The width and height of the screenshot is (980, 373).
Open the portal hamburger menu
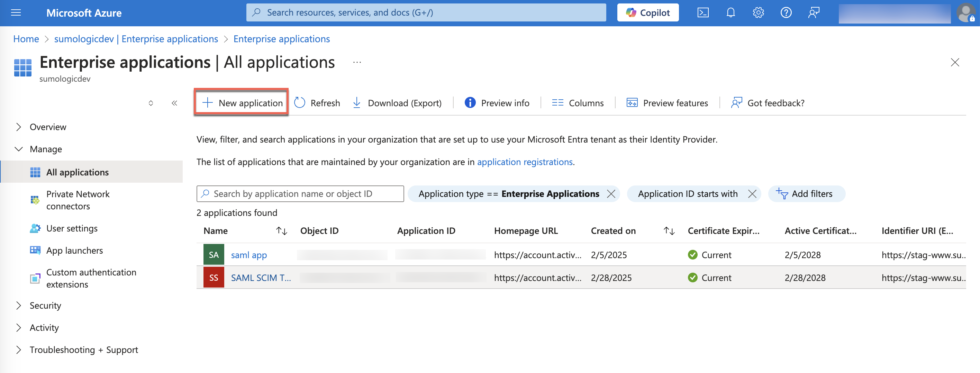coord(16,12)
